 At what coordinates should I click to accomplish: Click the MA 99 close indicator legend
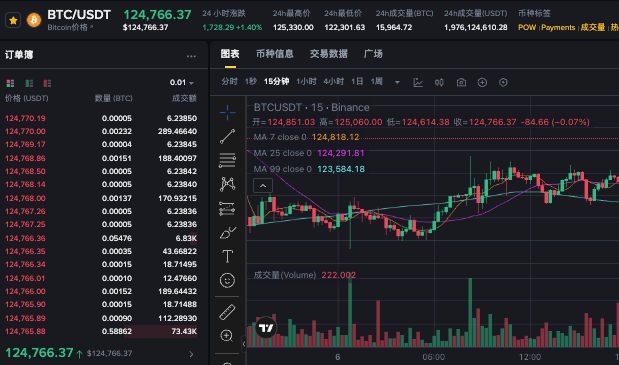click(x=309, y=169)
